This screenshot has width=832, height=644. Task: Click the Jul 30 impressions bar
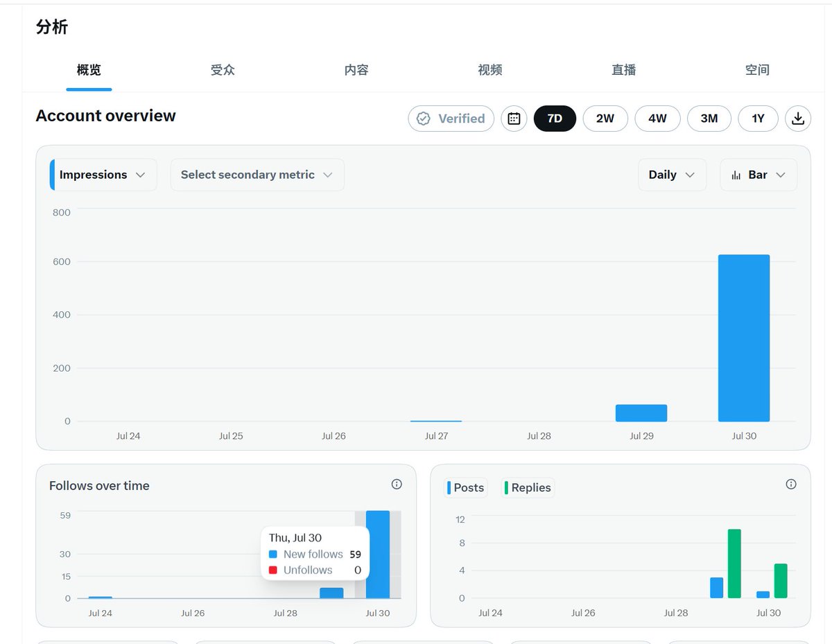(x=744, y=338)
